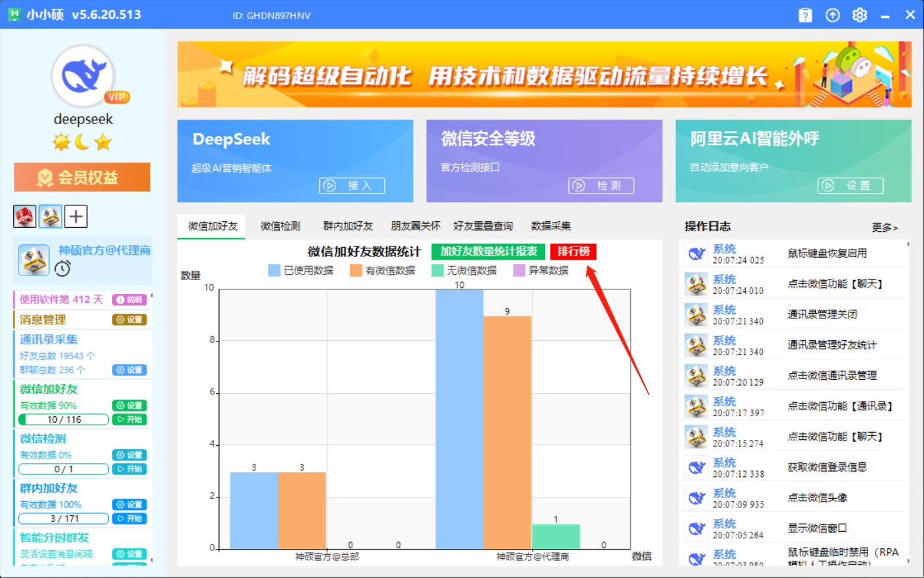The width and height of the screenshot is (924, 578).
Task: Click the moon level icon under deepseek
Action: pos(82,141)
